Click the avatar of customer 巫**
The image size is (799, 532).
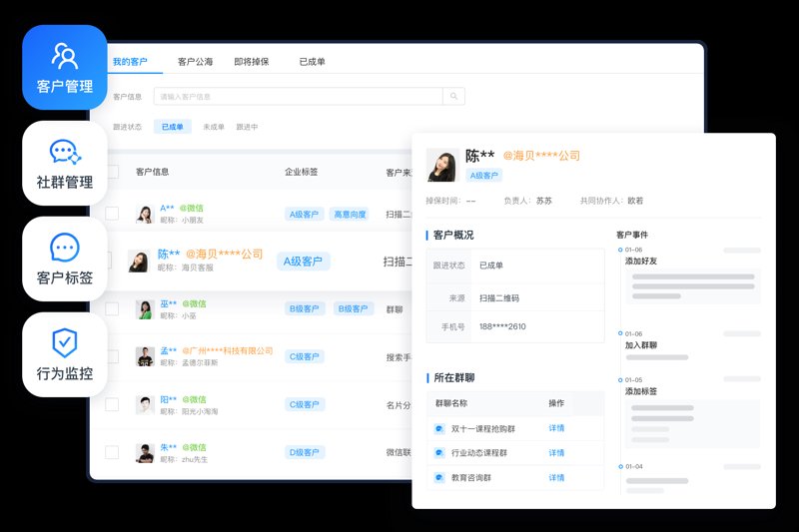pyautogui.click(x=145, y=309)
